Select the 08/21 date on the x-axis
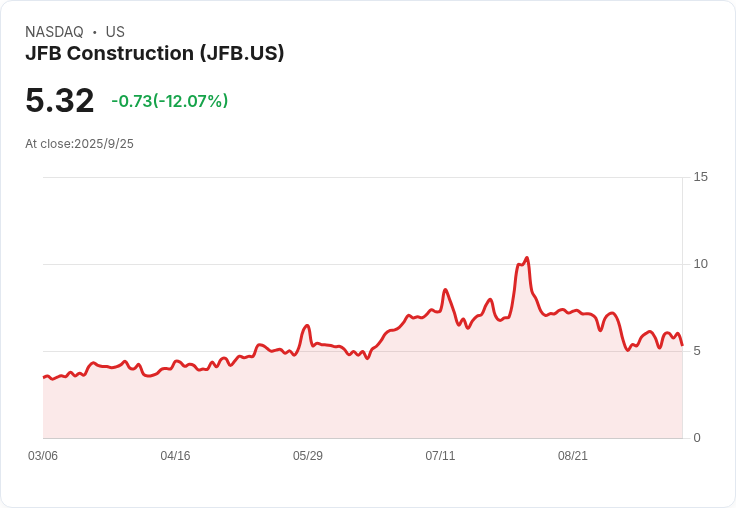 point(573,456)
